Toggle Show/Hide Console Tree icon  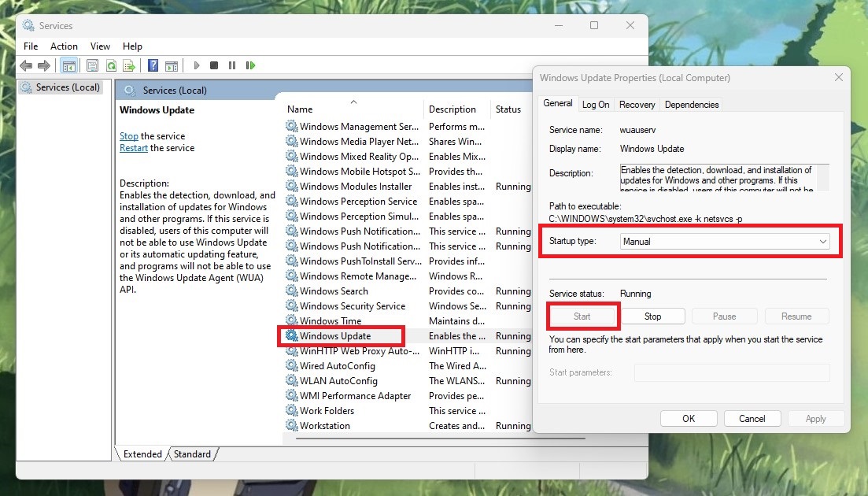pyautogui.click(x=68, y=66)
